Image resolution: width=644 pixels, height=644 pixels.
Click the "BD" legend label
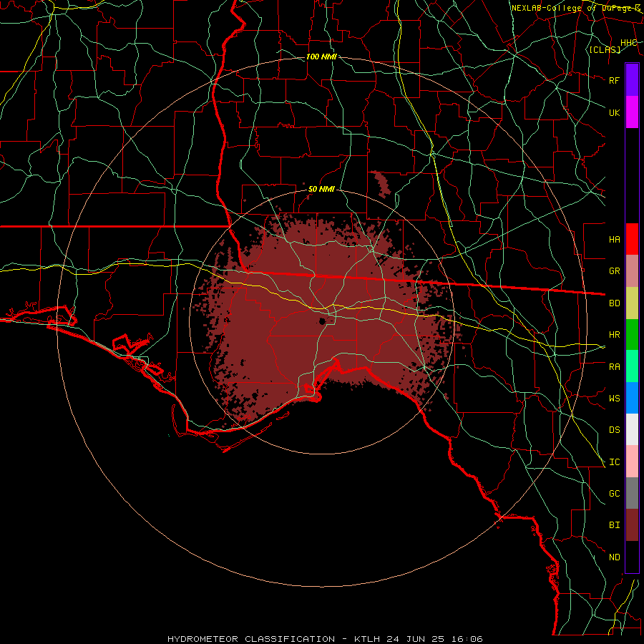click(614, 303)
